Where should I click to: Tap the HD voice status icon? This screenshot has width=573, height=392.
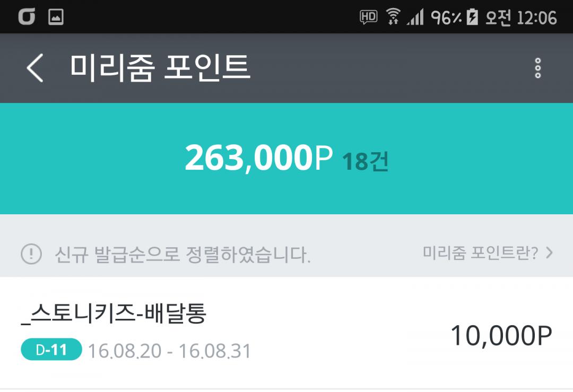pyautogui.click(x=368, y=18)
